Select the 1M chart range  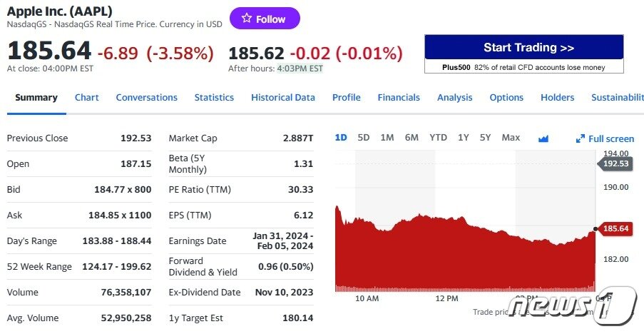pos(387,138)
